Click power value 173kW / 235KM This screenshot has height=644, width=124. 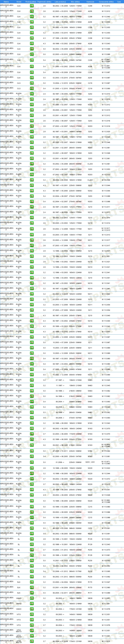(x=75, y=434)
